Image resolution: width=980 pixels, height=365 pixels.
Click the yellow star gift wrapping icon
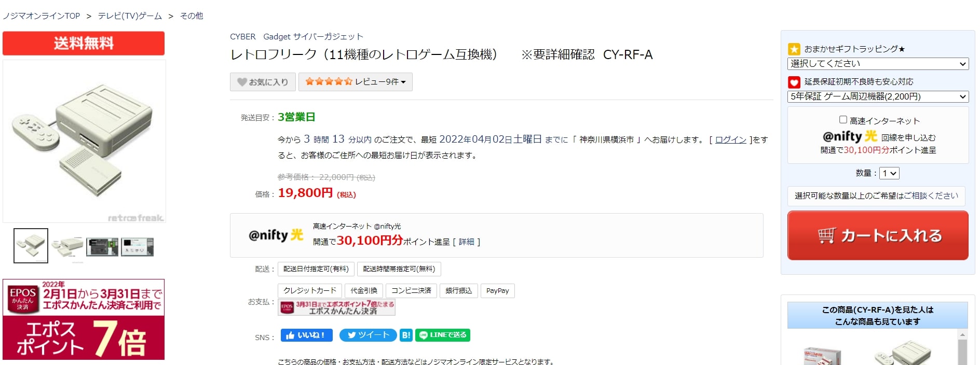pos(794,49)
